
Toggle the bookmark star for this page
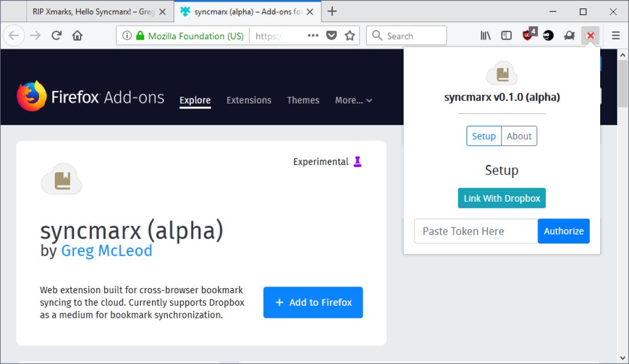349,36
